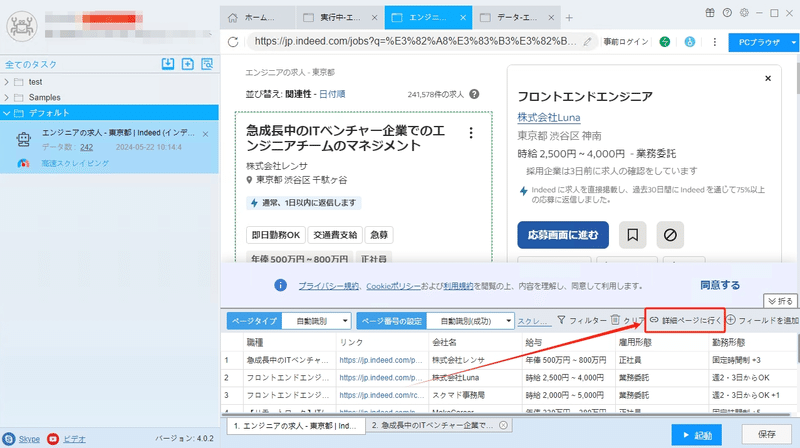Click the cloud speed scraping icon
The image size is (800, 448).
pyautogui.click(x=23, y=163)
